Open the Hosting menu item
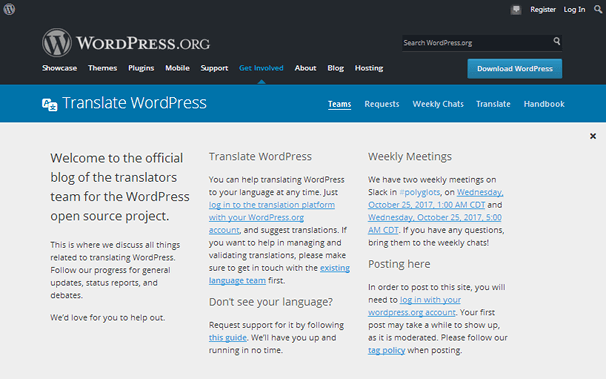 [369, 68]
